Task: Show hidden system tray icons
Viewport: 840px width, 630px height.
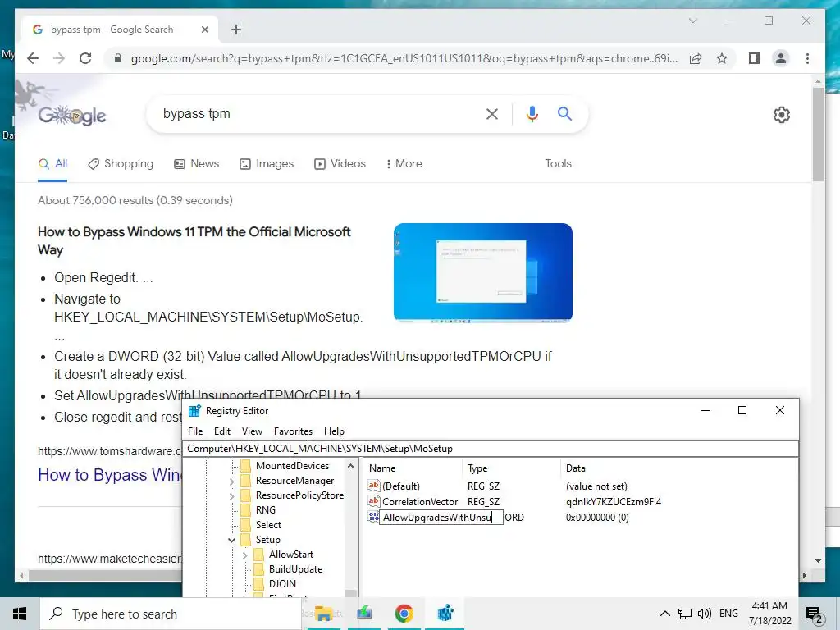Action: tap(664, 614)
